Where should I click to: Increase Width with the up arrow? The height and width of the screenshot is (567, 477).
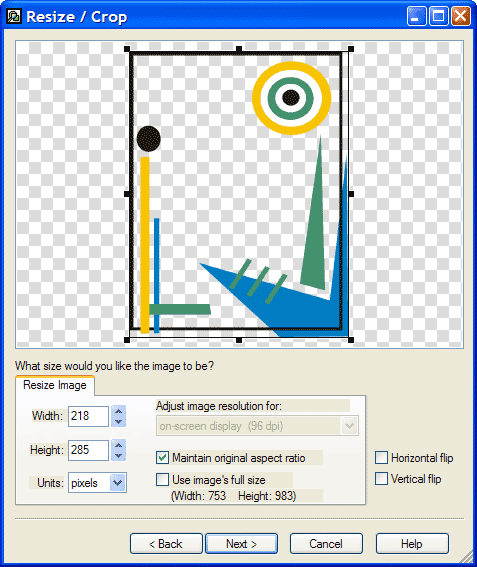tap(118, 411)
